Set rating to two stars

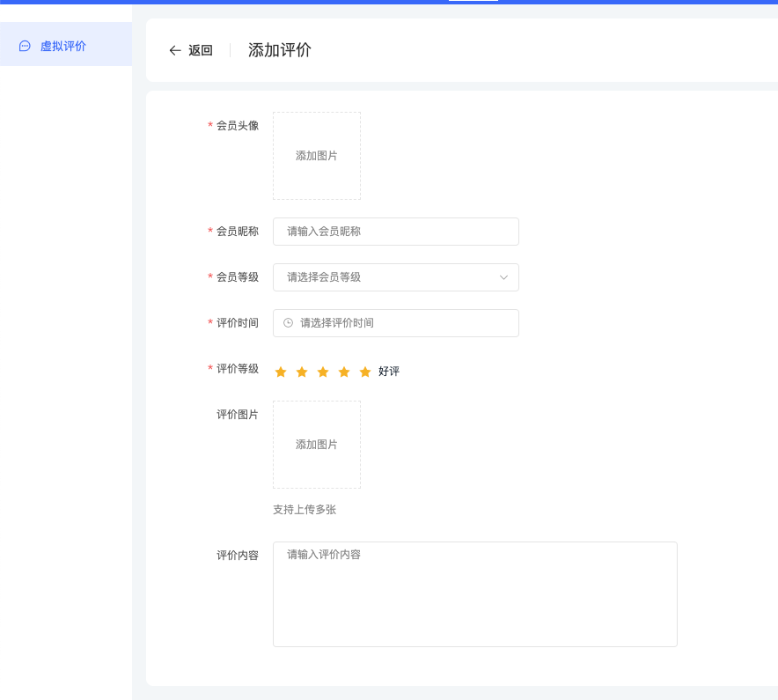pos(302,372)
